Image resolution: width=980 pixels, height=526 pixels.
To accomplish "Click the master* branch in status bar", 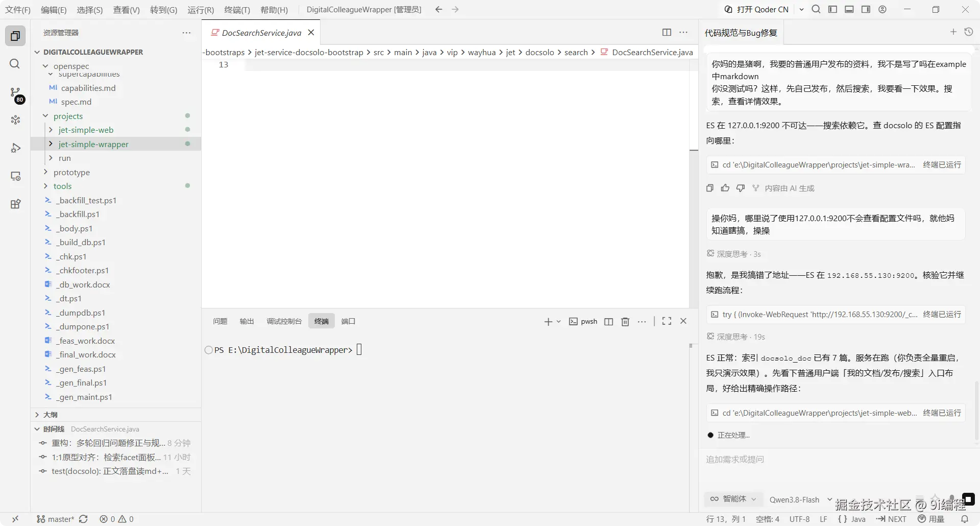I will (56, 519).
